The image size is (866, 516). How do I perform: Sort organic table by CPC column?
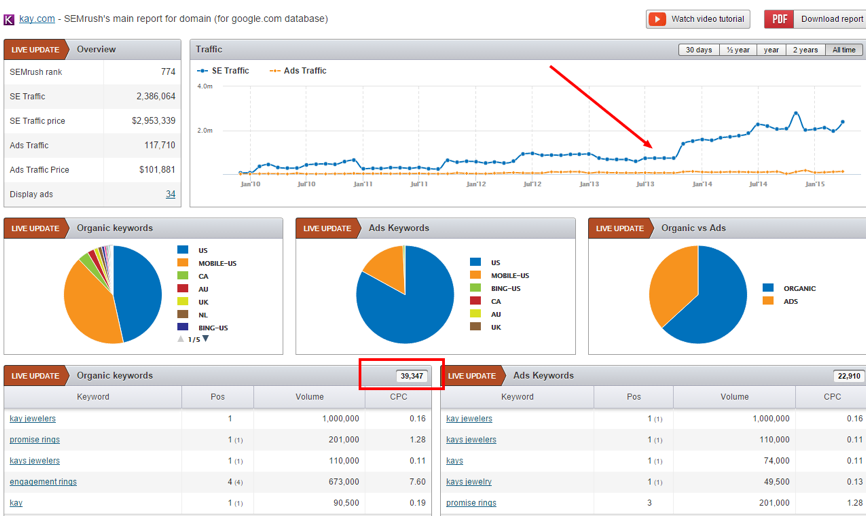tap(398, 397)
